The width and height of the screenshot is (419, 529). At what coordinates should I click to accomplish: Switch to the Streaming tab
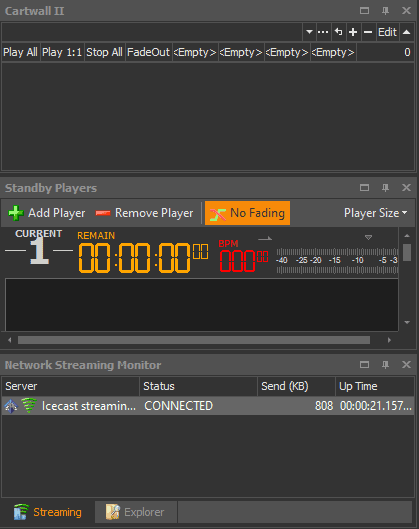pyautogui.click(x=48, y=512)
